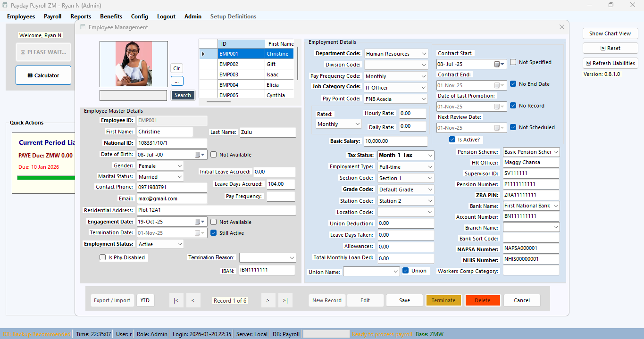Toggle the No End Date checkbox
Image resolution: width=644 pixels, height=339 pixels.
[513, 84]
